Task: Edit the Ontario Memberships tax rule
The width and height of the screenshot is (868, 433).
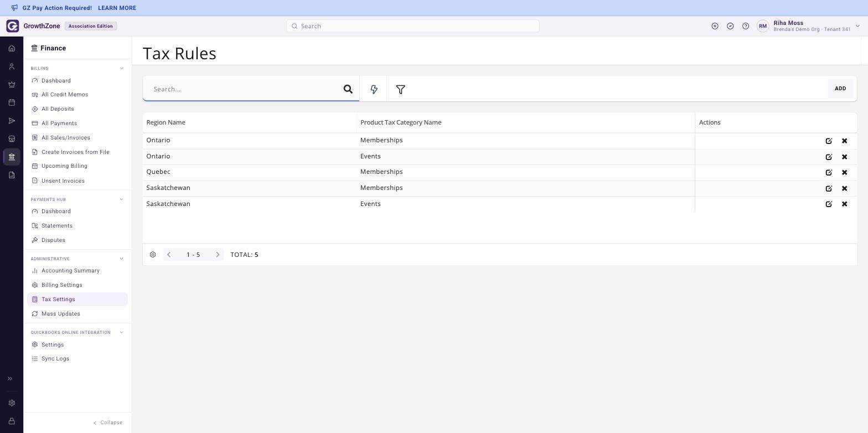Action: coord(829,141)
